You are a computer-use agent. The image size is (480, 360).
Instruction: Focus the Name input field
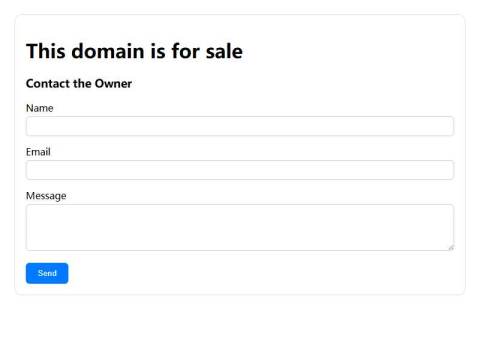click(x=240, y=126)
